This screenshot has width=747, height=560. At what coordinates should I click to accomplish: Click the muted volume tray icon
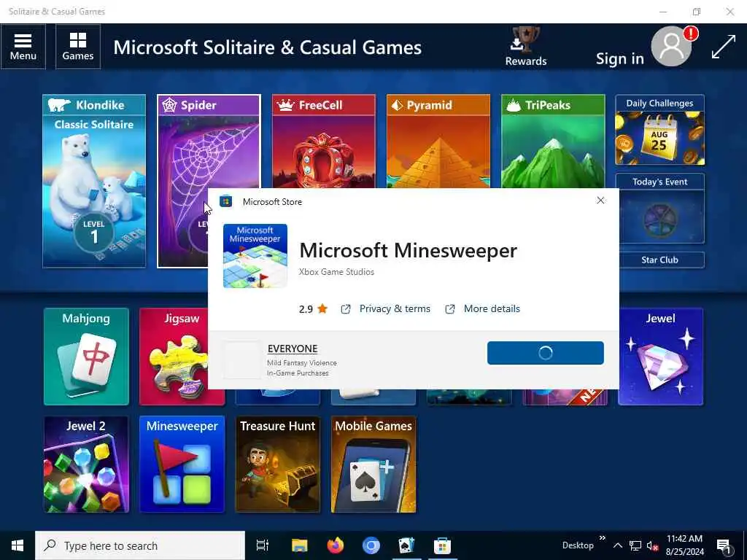coord(652,545)
